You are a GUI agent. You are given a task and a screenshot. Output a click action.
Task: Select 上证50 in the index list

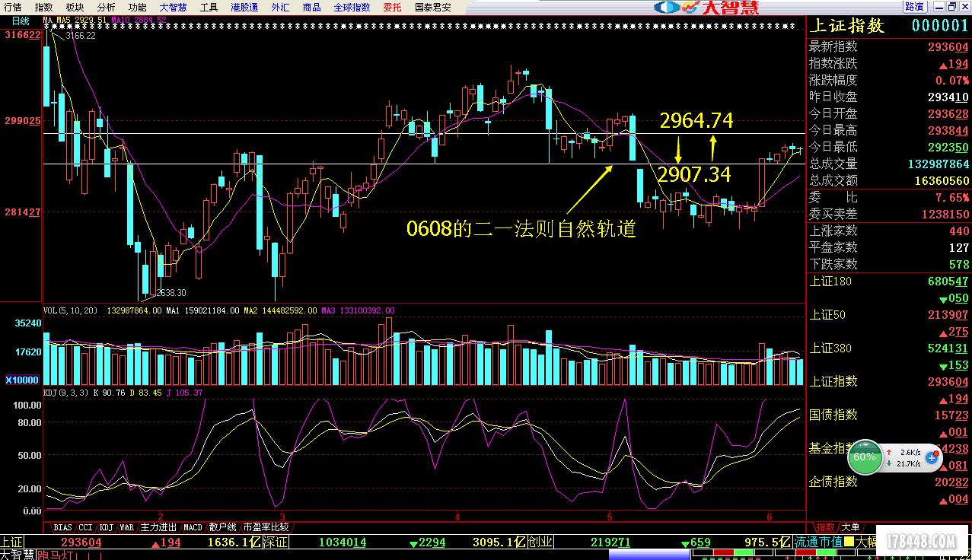(827, 315)
